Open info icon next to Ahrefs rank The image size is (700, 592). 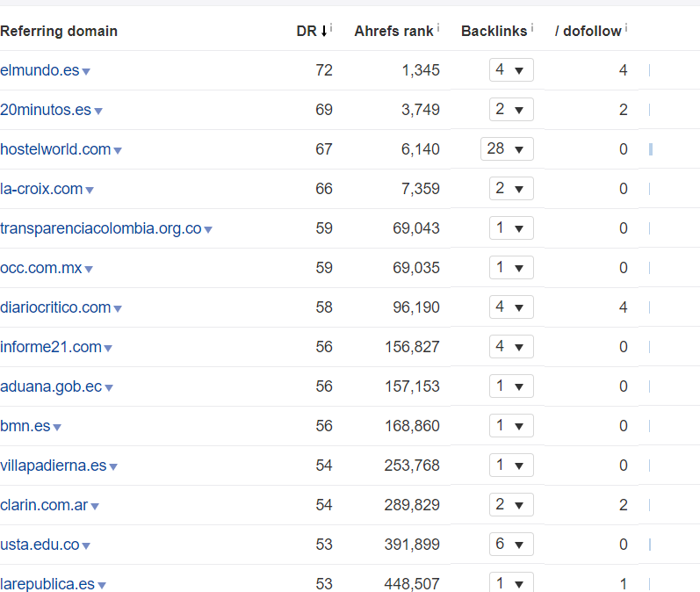pos(438,28)
